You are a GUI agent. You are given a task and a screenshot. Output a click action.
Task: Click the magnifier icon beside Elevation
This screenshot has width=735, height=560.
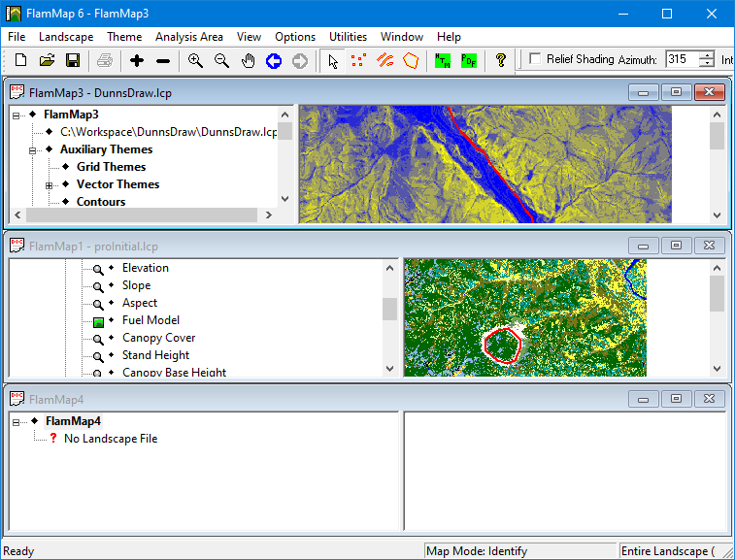coord(98,270)
